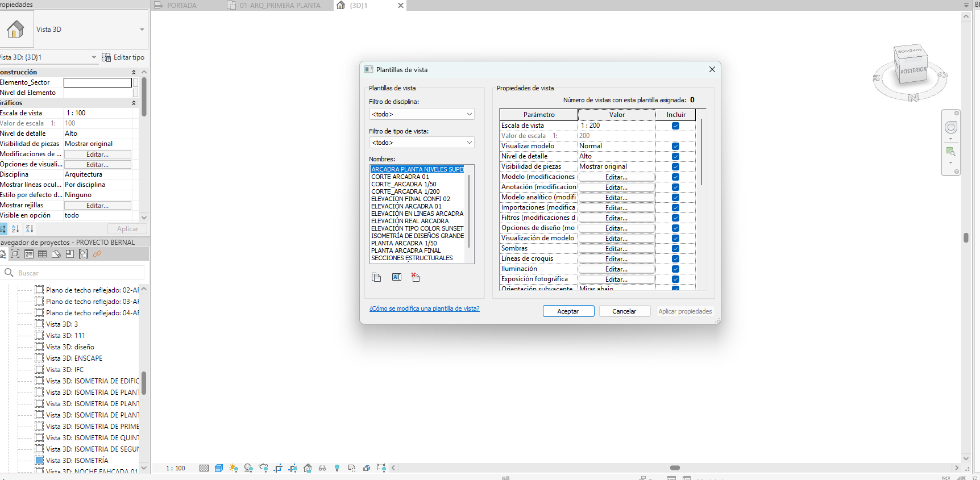The image size is (980, 480).
Task: Toggle Incluir checkbox for Nivel de detalle
Action: coord(675,156)
